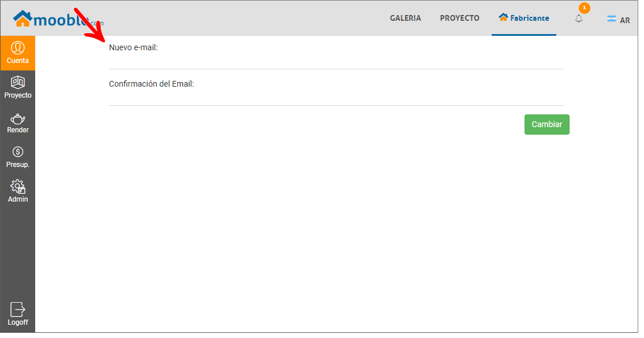The image size is (644, 338).
Task: Open the PROYECTO top menu item
Action: click(x=459, y=18)
